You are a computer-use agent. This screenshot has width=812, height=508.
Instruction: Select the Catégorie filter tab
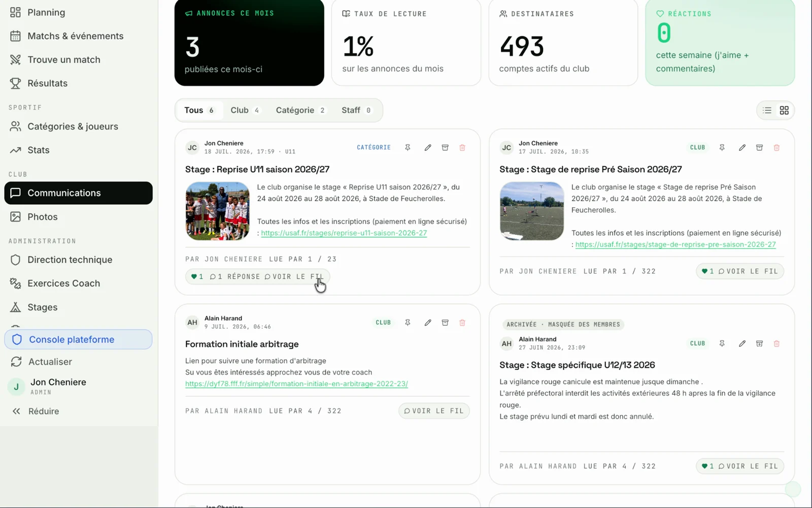point(300,110)
